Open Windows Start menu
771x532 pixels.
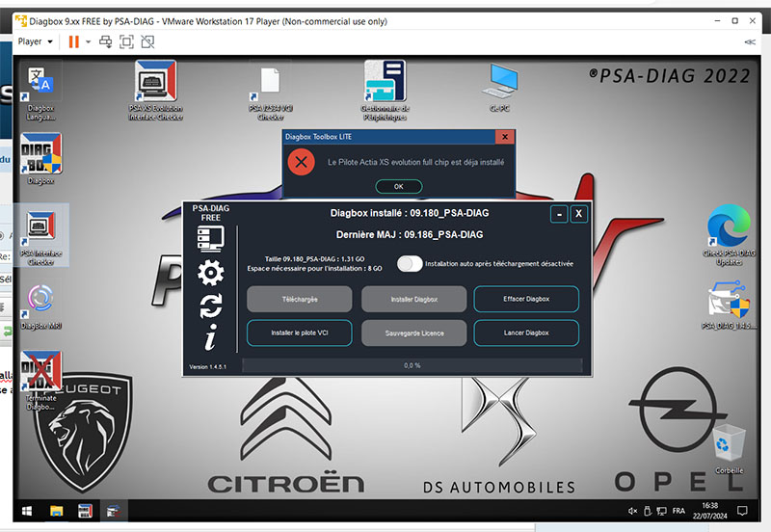(x=27, y=511)
